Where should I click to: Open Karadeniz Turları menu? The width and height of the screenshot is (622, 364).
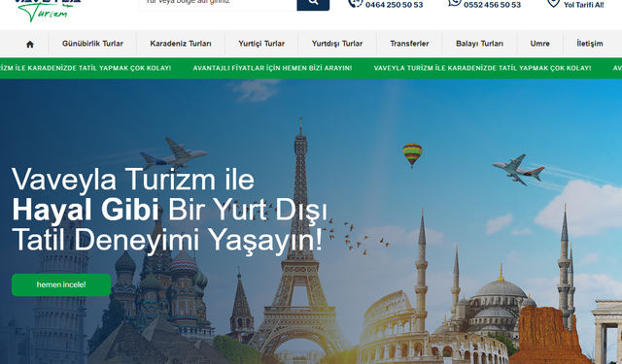(181, 44)
